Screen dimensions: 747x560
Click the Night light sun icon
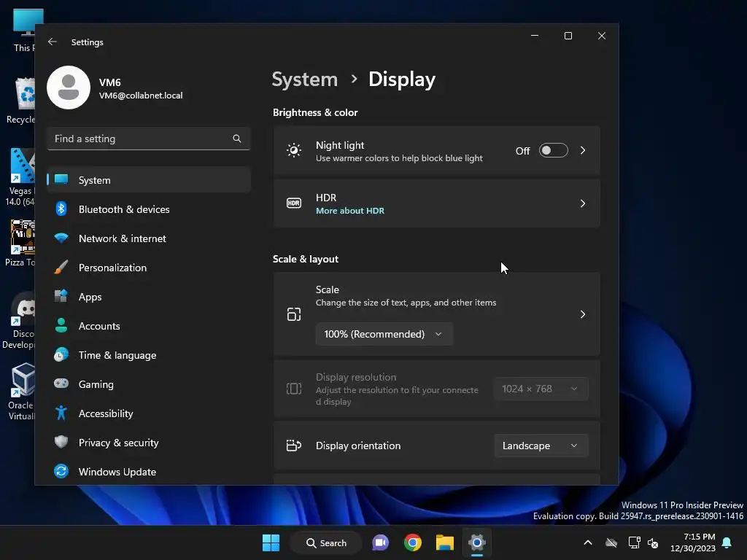tap(294, 150)
